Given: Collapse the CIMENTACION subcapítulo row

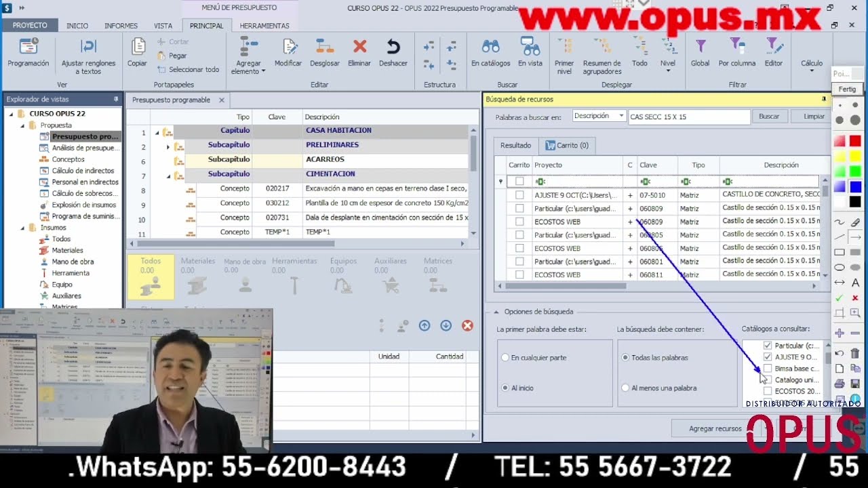Looking at the screenshot, I should pyautogui.click(x=168, y=175).
